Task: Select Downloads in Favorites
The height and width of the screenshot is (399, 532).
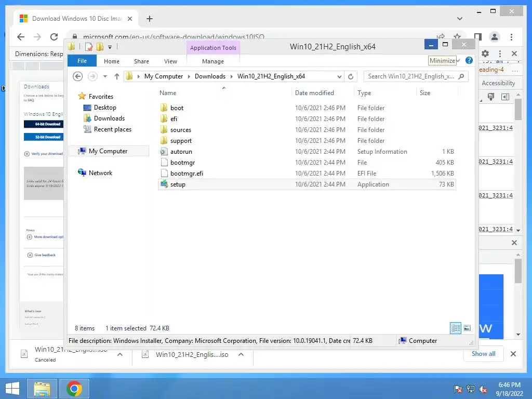Action: [x=109, y=118]
